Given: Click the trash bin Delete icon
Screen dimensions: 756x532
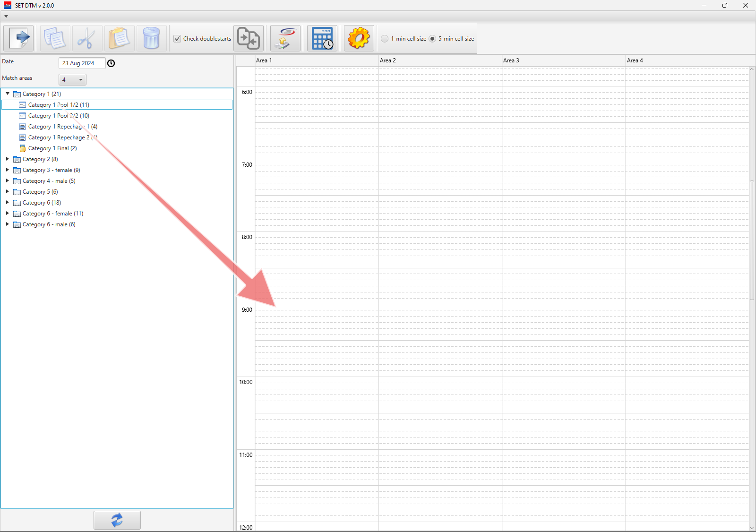Looking at the screenshot, I should tap(151, 38).
